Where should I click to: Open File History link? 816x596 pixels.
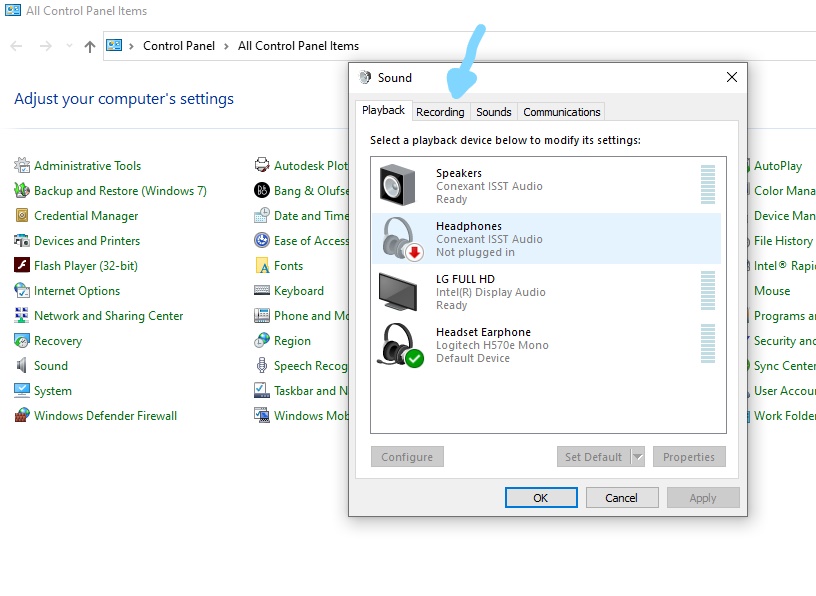tap(783, 240)
